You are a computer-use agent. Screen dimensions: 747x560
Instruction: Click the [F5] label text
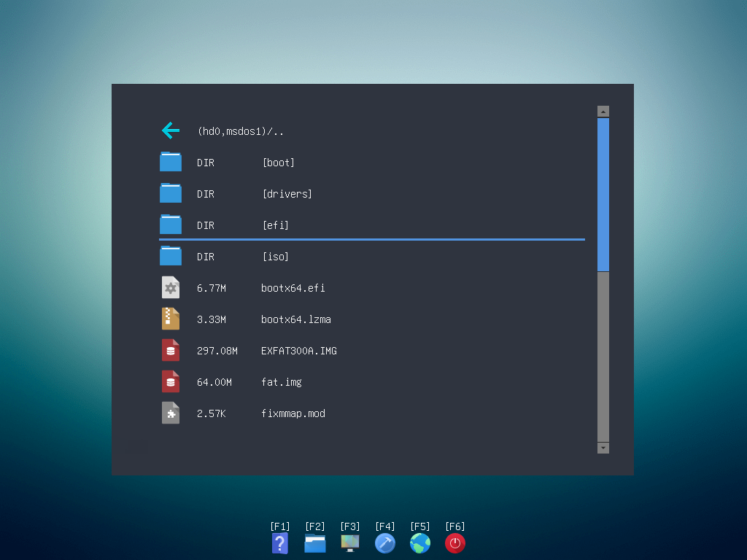click(420, 526)
